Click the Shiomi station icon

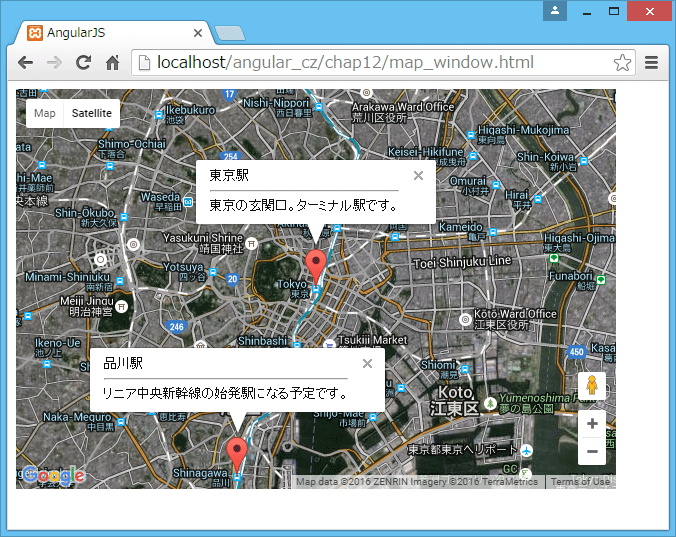pos(465,369)
